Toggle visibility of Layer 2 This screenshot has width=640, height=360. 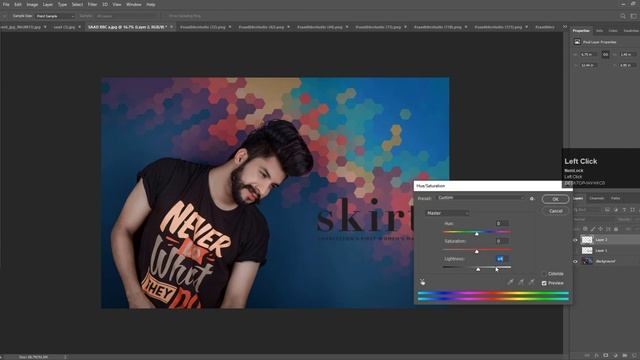click(x=575, y=240)
